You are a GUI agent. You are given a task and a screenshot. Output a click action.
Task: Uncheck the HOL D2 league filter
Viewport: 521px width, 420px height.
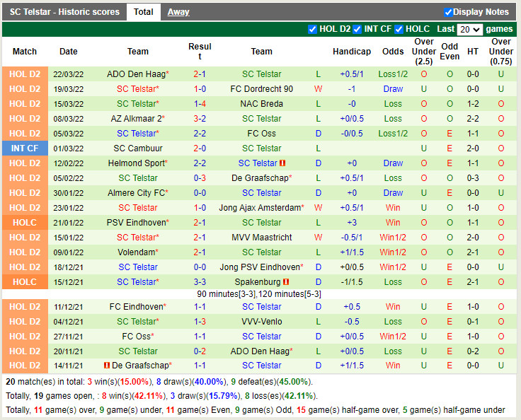pyautogui.click(x=313, y=29)
